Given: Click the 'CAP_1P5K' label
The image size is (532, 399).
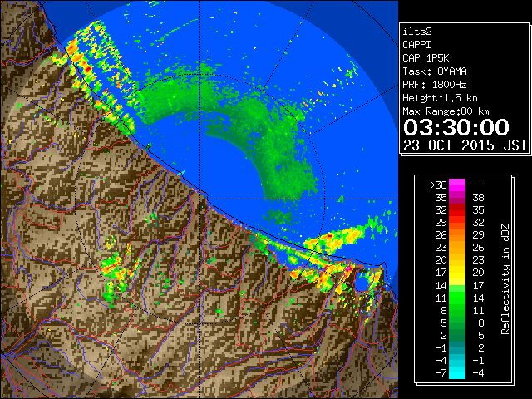Looking at the screenshot, I should tap(426, 58).
